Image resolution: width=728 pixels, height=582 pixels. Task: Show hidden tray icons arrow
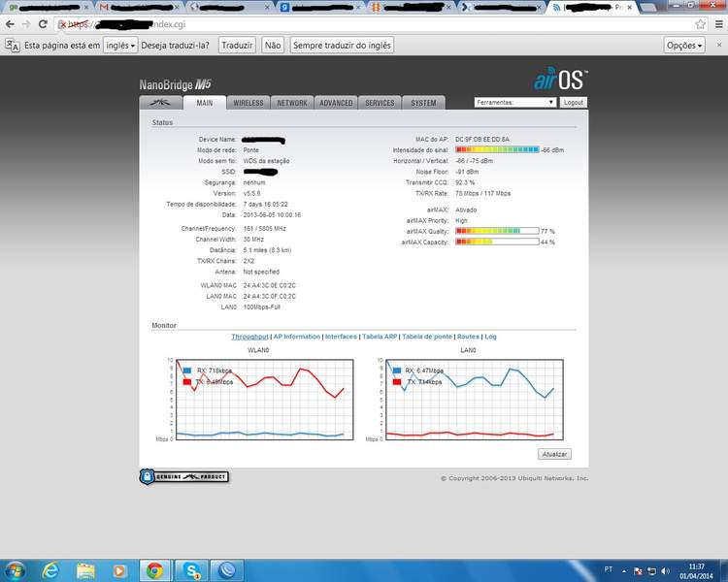point(624,571)
